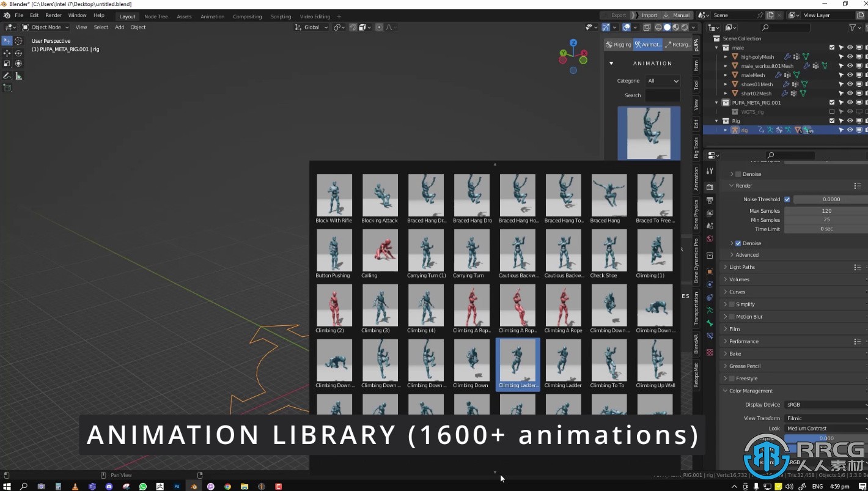Activate the Scale tool
The image size is (868, 491).
click(7, 64)
